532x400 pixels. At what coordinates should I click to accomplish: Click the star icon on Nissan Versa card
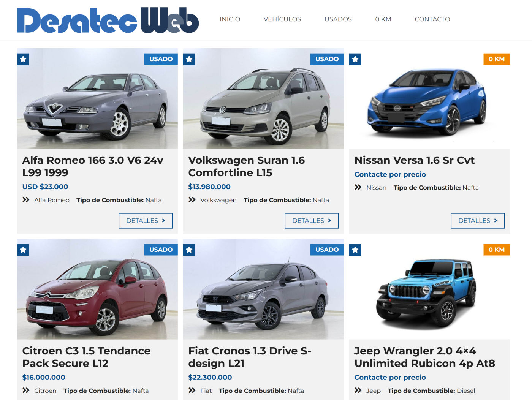pos(355,59)
